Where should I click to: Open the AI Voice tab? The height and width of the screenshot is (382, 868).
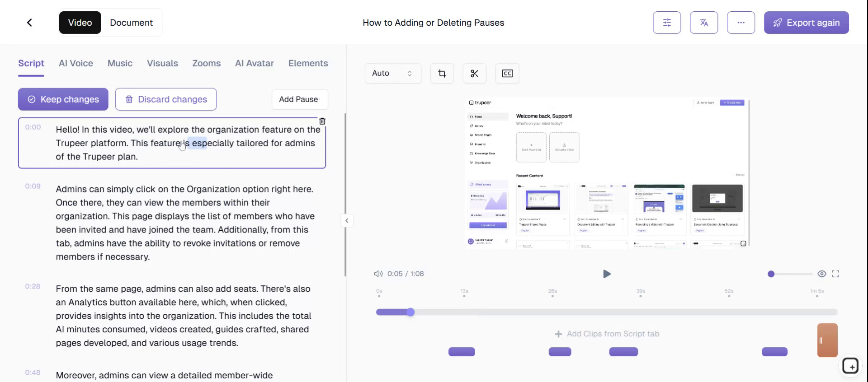pos(76,63)
